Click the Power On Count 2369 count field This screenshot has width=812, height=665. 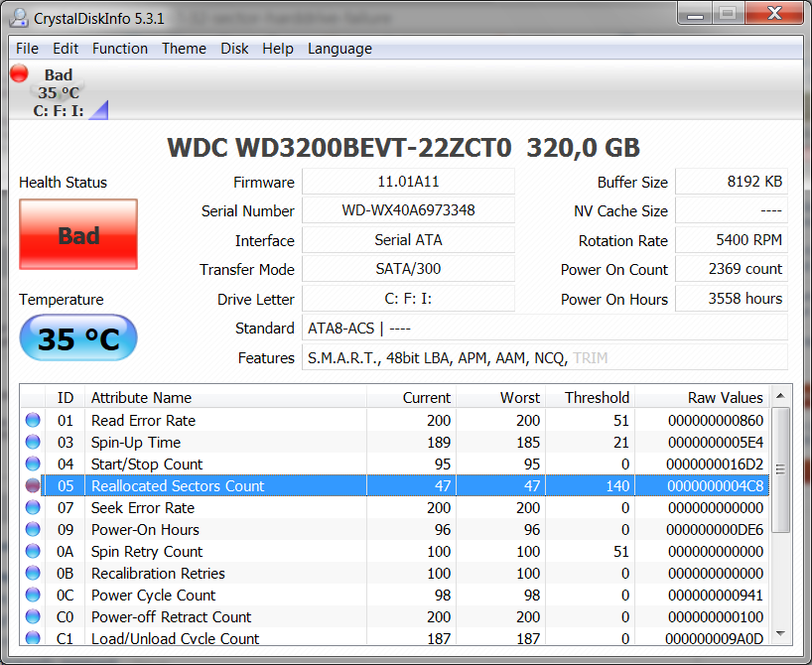(x=732, y=269)
